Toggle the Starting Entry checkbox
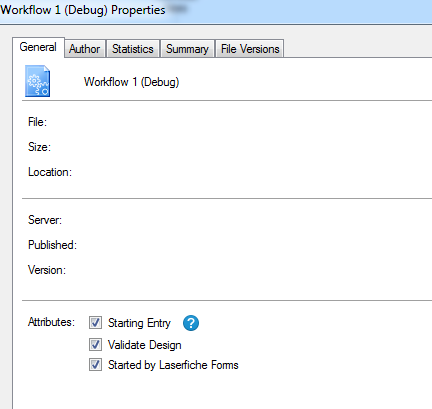The height and width of the screenshot is (409, 432). [x=95, y=323]
